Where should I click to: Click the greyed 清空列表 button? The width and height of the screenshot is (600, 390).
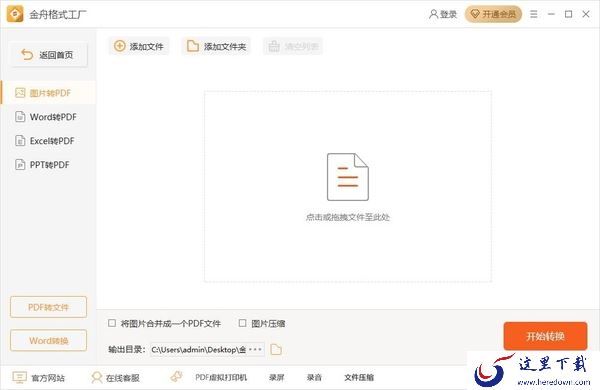pos(293,46)
